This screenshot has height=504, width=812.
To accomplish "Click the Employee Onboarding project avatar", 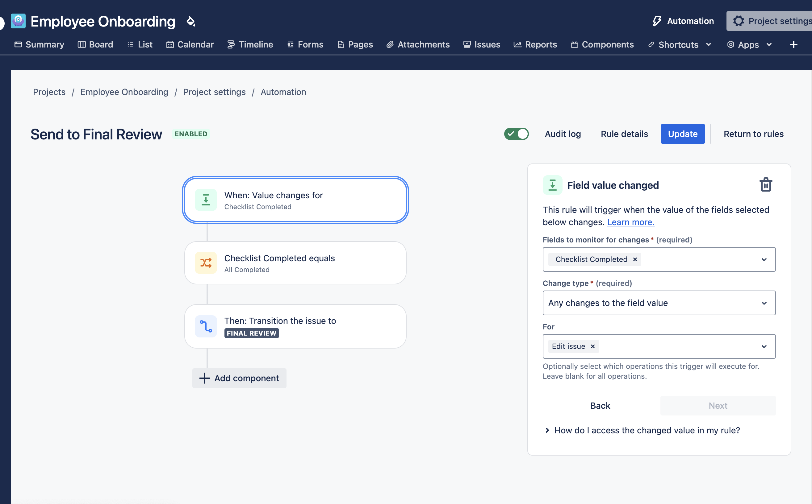I will [x=18, y=21].
